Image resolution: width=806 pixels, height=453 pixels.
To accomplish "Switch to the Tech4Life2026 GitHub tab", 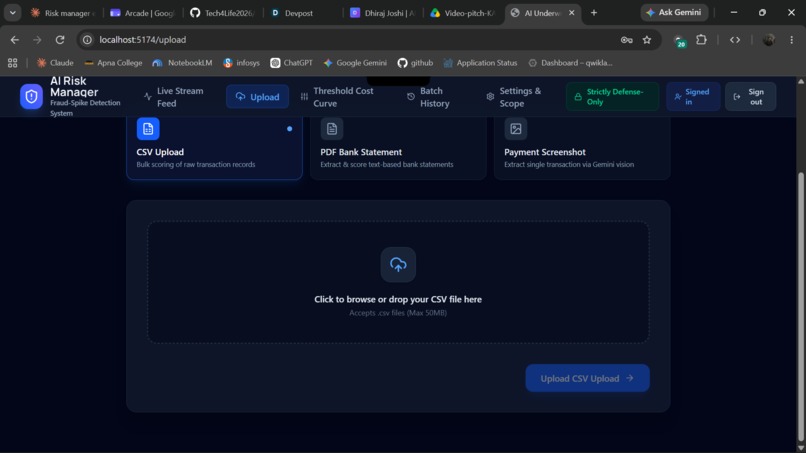I will (223, 13).
